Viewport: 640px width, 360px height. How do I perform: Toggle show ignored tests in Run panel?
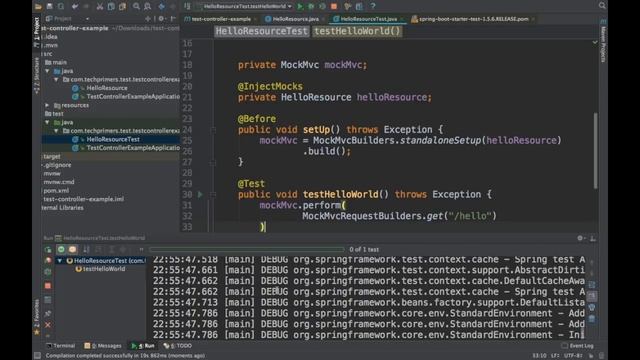[x=73, y=249]
